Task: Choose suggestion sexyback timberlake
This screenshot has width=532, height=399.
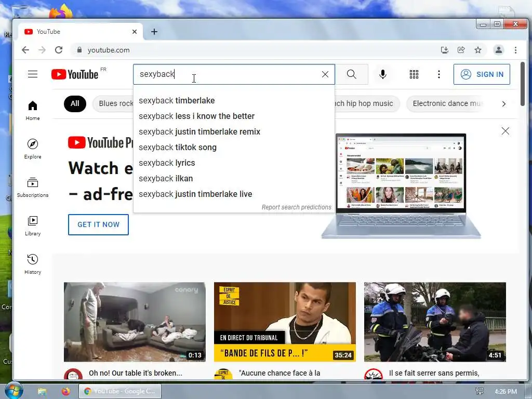Action: [234, 100]
